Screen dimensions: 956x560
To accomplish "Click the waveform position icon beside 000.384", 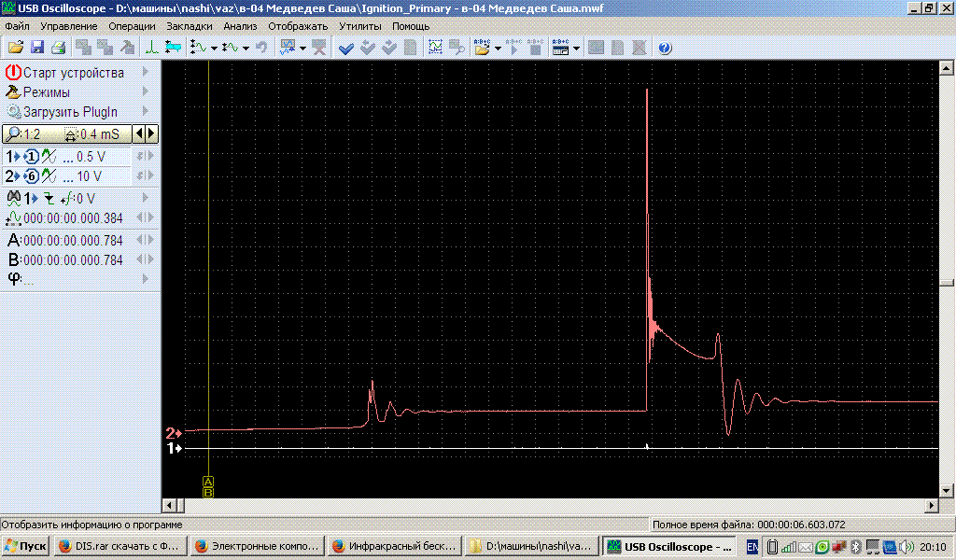I will (x=13, y=218).
